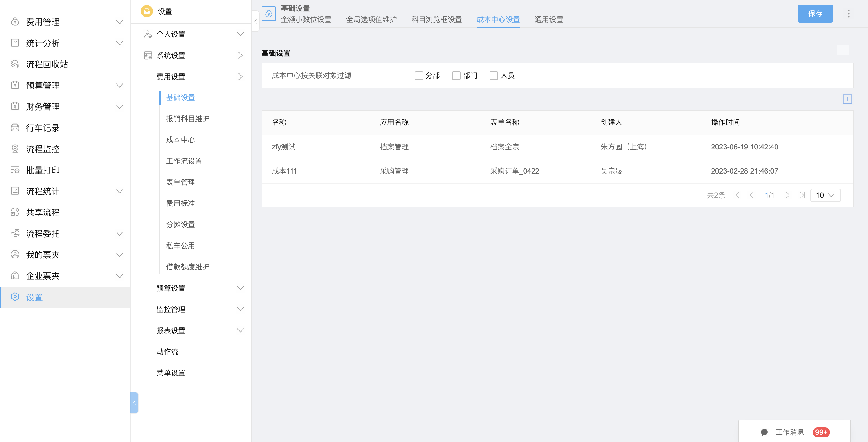868x442 pixels.
Task: Collapse the settings panel with blue handle
Action: (x=134, y=402)
